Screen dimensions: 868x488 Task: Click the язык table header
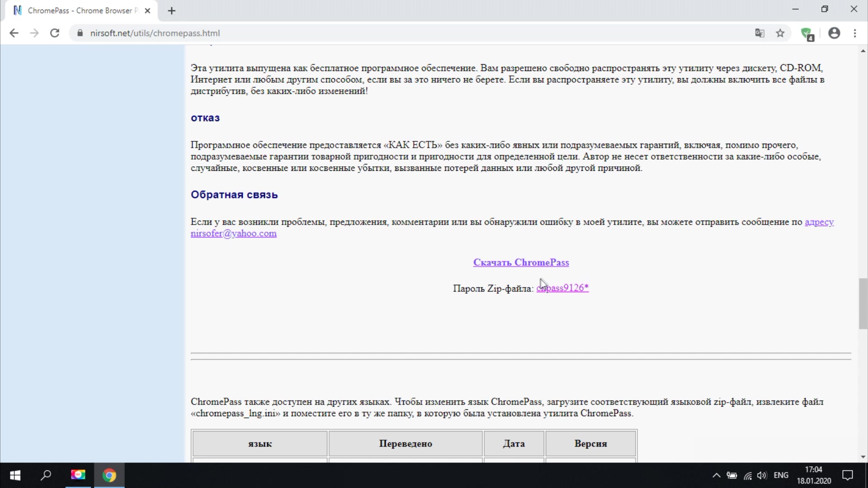260,444
